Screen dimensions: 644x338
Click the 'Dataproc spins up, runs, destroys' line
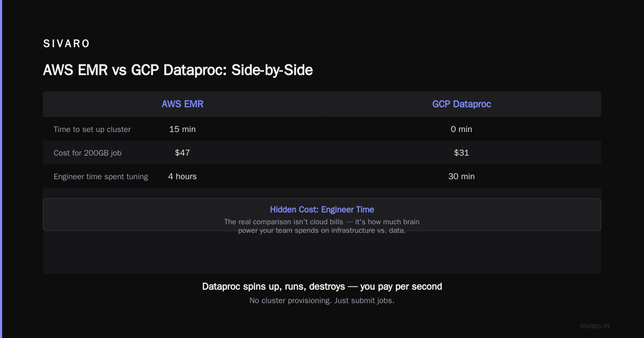[x=322, y=286]
